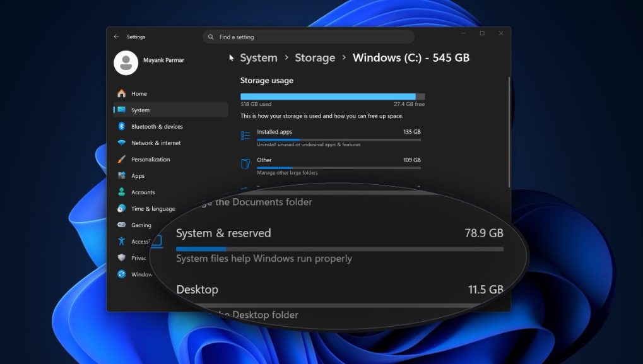The height and width of the screenshot is (364, 643).
Task: Open System & reserved storage details
Action: [339, 246]
